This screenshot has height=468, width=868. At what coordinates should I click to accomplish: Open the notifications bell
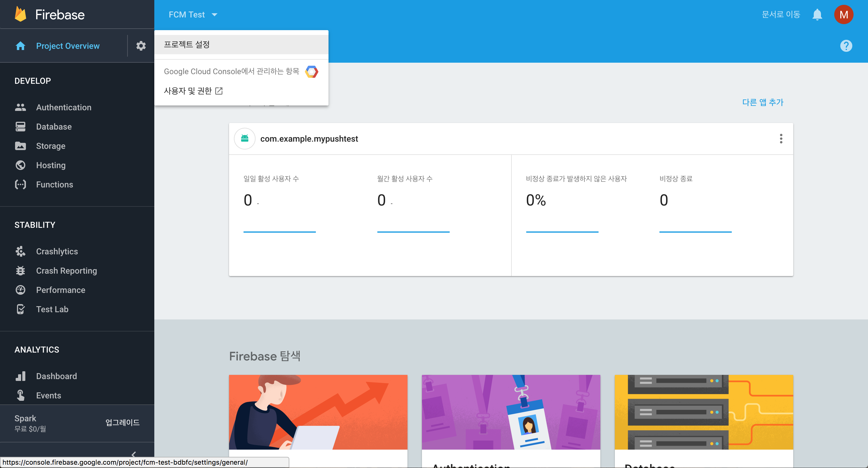click(x=817, y=14)
